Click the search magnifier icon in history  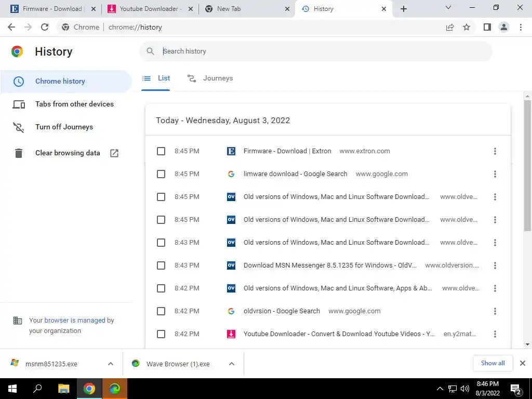coord(150,51)
